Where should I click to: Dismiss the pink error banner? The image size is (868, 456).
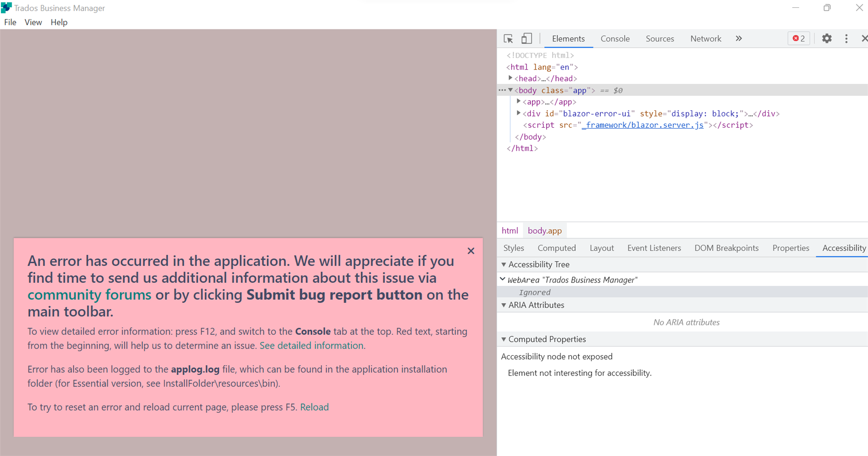coord(471,251)
